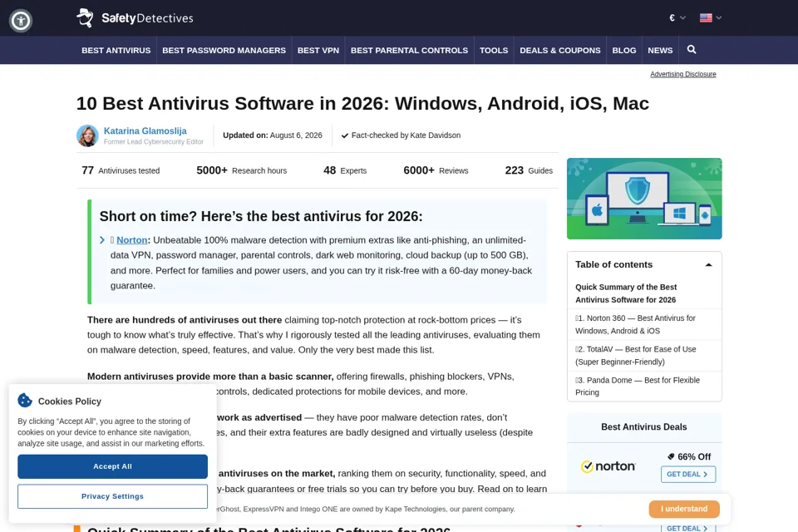Click the '77 Antiviruses tested' stat

pyautogui.click(x=121, y=170)
